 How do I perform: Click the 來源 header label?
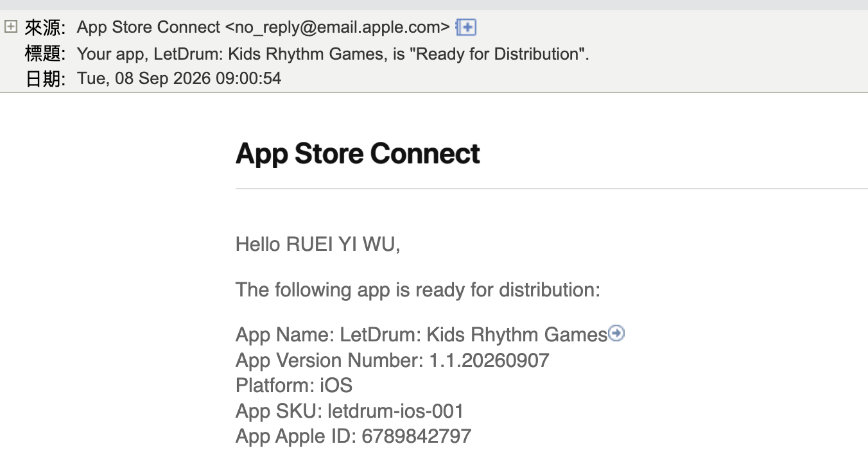pyautogui.click(x=44, y=28)
